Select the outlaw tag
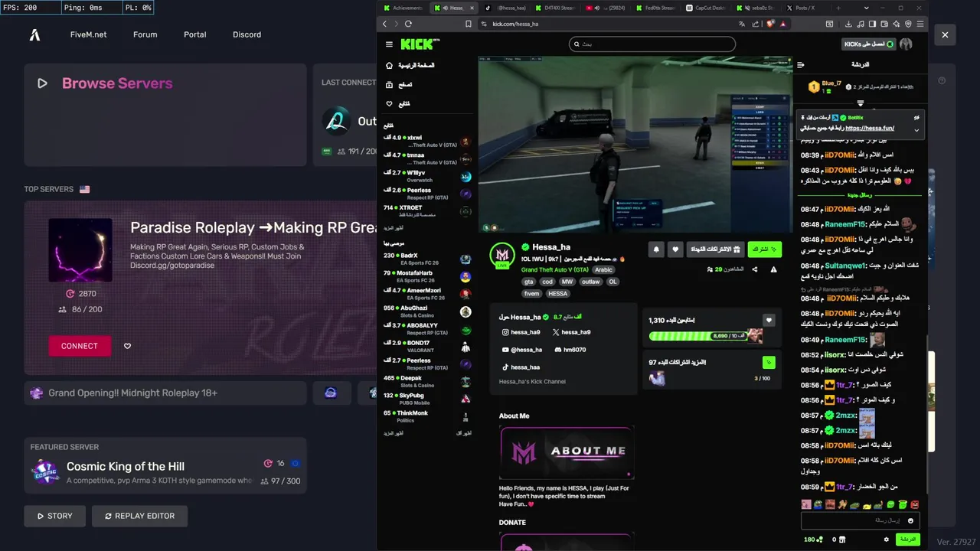Viewport: 980px width, 551px height. coord(590,282)
